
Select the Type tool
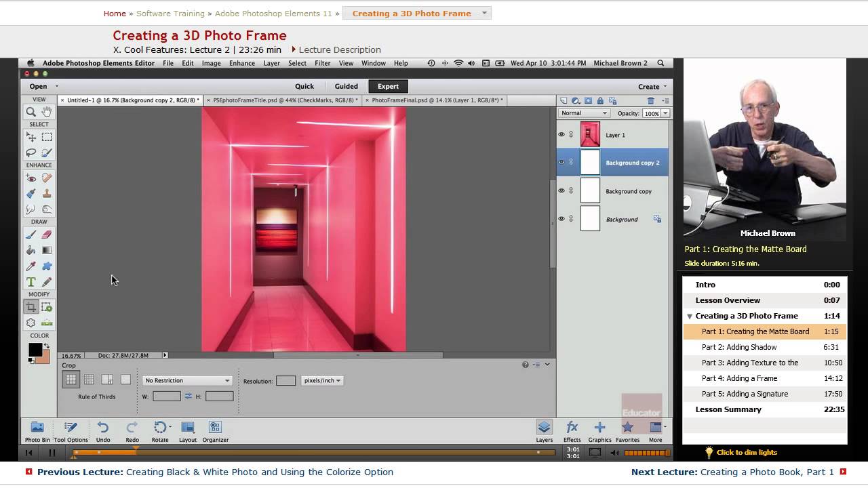[31, 282]
